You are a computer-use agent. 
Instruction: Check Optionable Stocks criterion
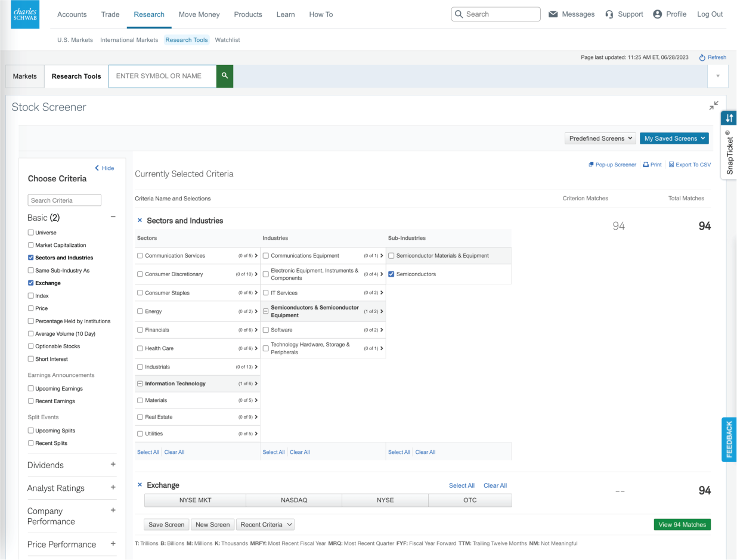click(x=30, y=346)
